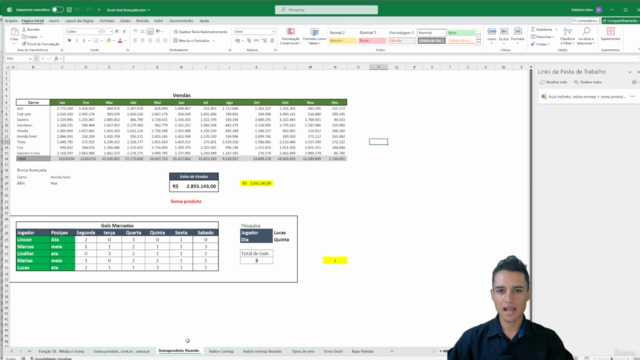Toggle the Salvamento Automático switch
This screenshot has height=360, width=640.
point(58,9)
